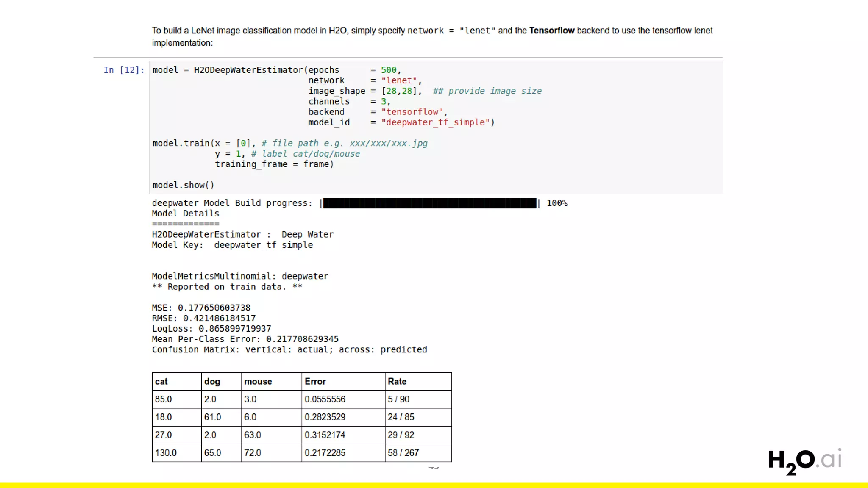Click the In [12] cell prompt

[124, 70]
